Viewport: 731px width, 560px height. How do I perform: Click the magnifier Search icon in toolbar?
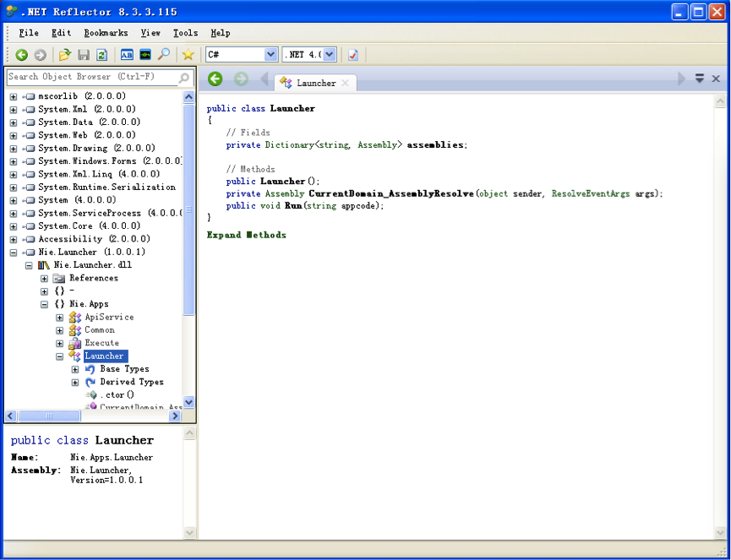tap(164, 55)
